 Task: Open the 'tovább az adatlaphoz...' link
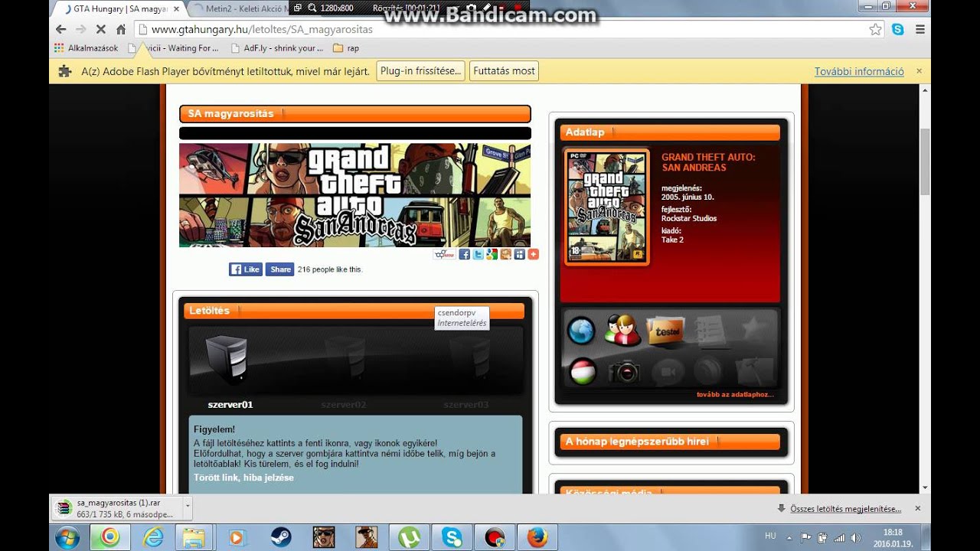[735, 395]
